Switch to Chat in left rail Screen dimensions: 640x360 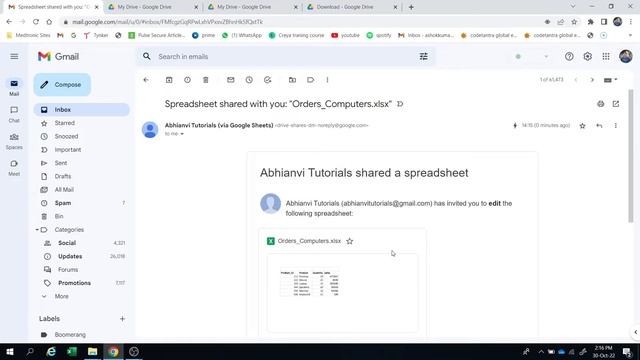tap(14, 114)
